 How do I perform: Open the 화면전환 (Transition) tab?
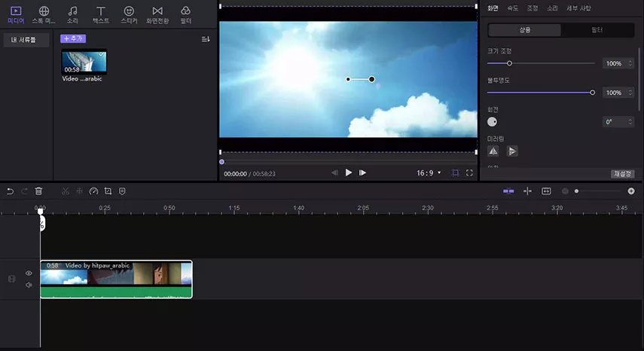pyautogui.click(x=157, y=15)
